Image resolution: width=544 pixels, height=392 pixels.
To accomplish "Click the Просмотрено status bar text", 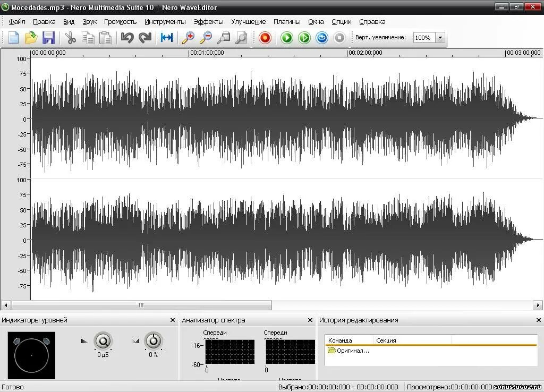I will pyautogui.click(x=449, y=387).
